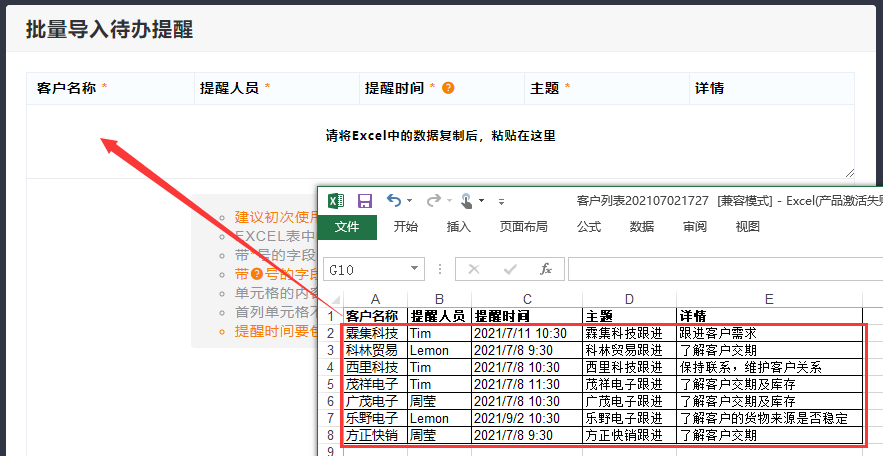The image size is (883, 456).
Task: Open the Undo history dropdown arrow
Action: (410, 201)
